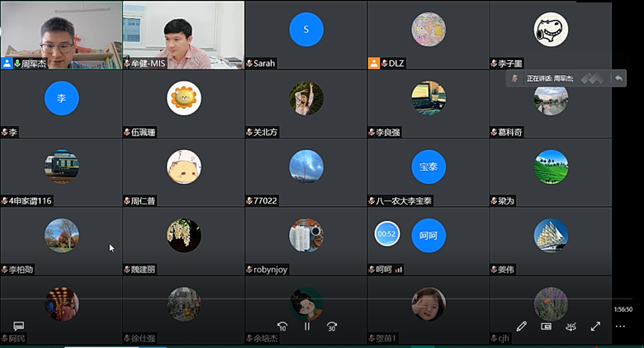644x348 pixels.
Task: Enter full screen mode
Action: tap(595, 327)
